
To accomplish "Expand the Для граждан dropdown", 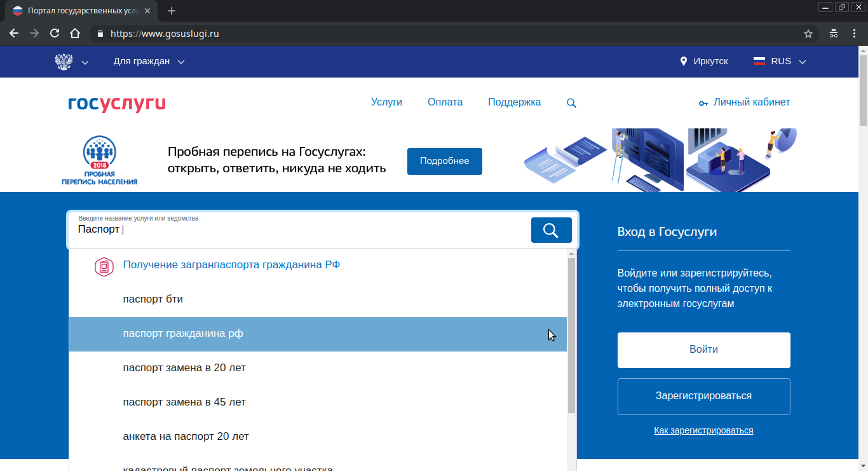I will point(149,62).
